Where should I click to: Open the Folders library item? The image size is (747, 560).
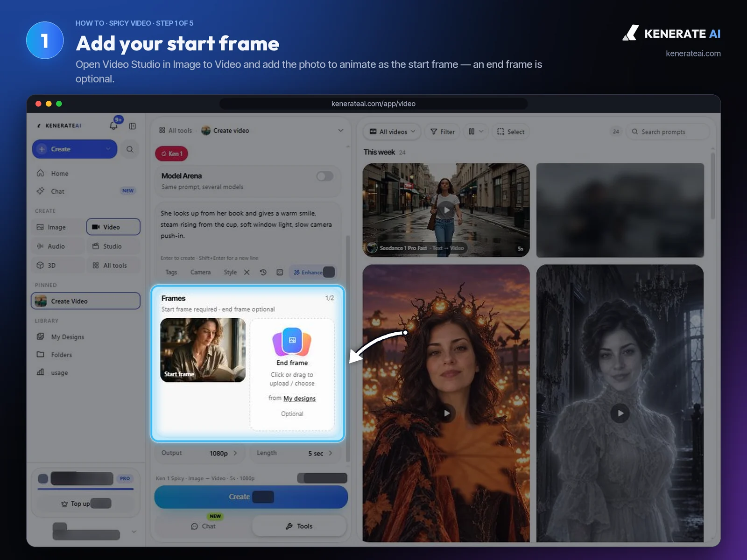(86, 355)
